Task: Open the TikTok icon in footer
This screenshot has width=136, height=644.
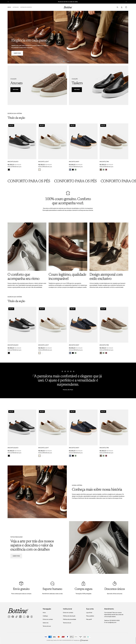Action: pyautogui.click(x=17, y=617)
